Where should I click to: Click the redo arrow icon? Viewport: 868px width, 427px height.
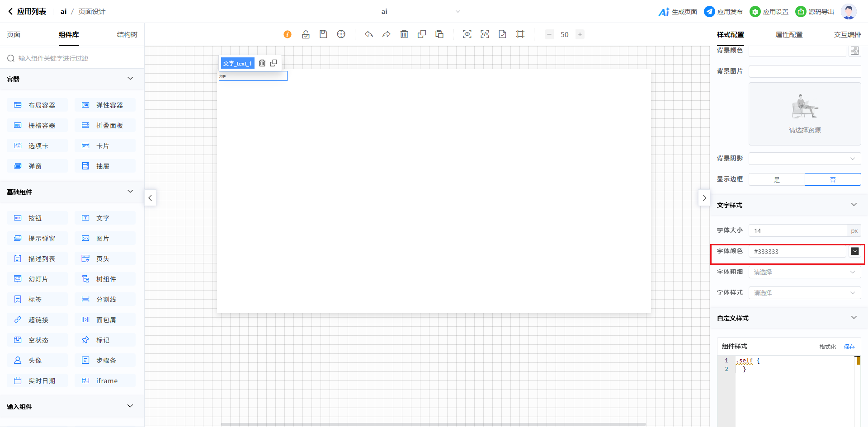click(x=386, y=34)
